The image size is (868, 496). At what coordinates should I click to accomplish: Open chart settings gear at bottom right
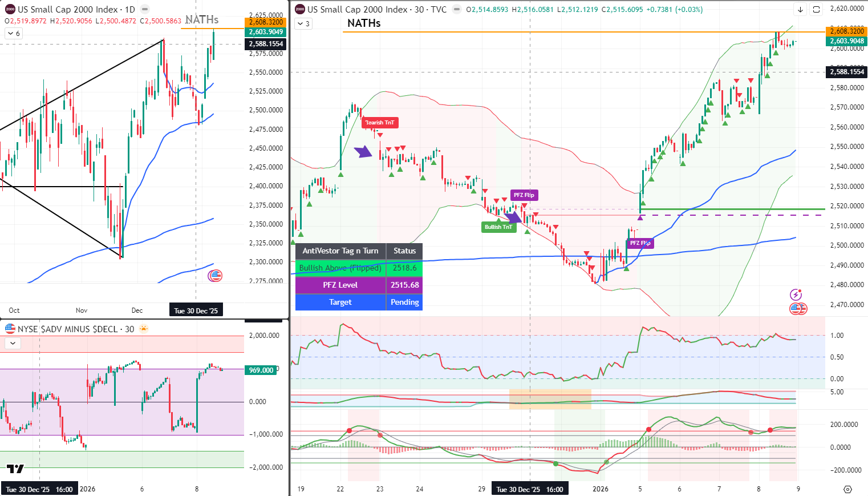click(x=847, y=489)
